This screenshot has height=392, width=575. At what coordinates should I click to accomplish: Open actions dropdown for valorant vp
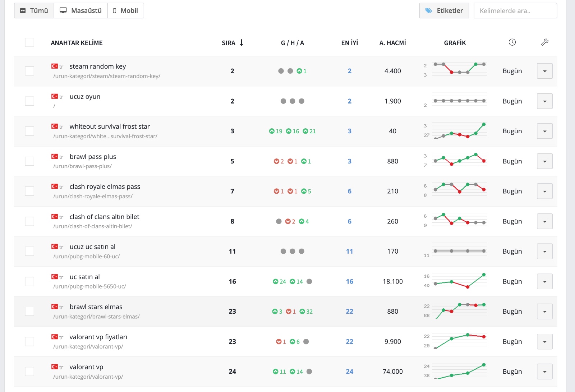coord(544,371)
